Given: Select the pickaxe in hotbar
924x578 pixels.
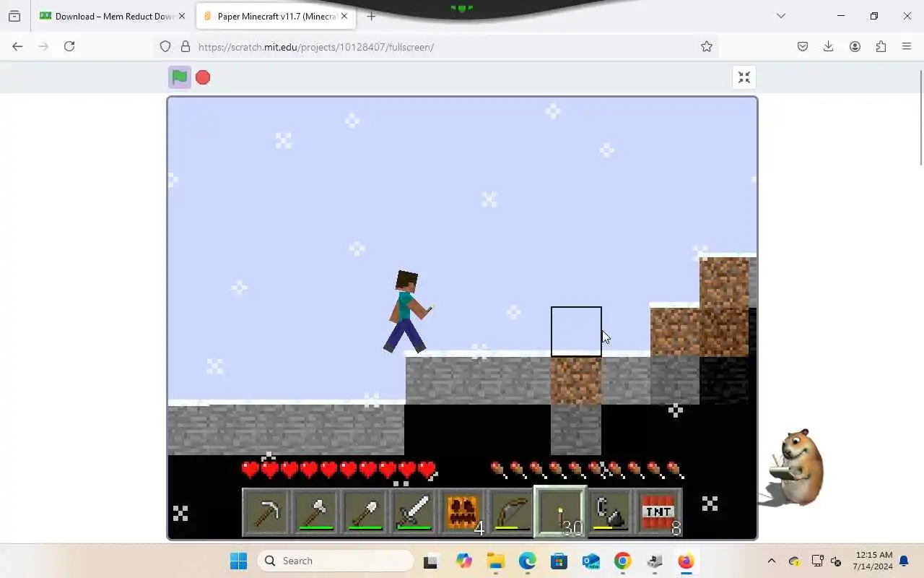Looking at the screenshot, I should [x=266, y=512].
